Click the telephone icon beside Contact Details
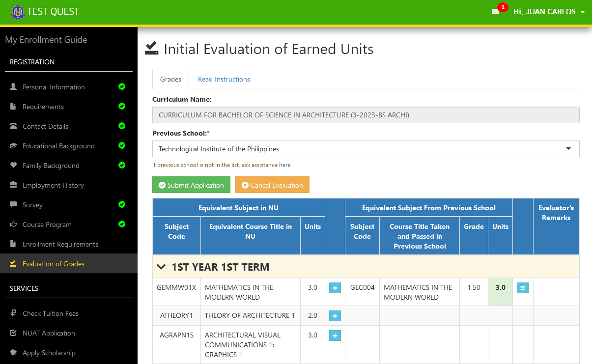Image resolution: width=592 pixels, height=364 pixels. pyautogui.click(x=13, y=126)
